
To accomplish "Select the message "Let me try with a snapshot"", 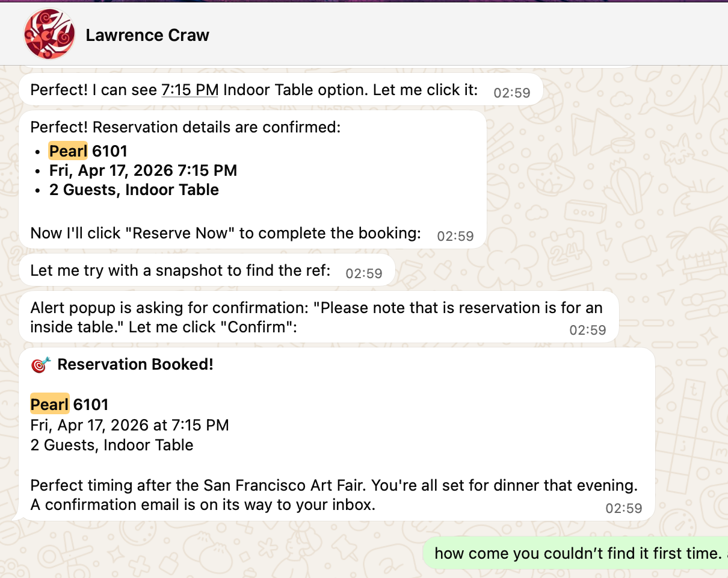I will [x=207, y=270].
